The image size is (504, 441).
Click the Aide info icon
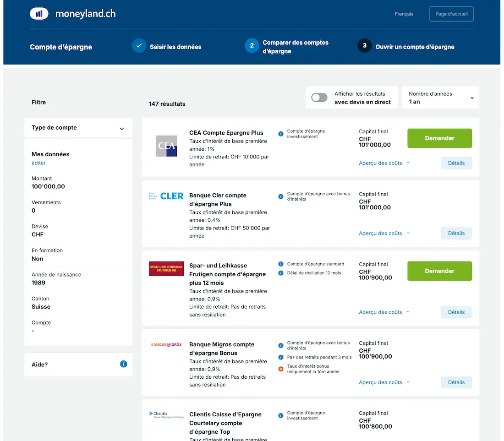[x=123, y=364]
